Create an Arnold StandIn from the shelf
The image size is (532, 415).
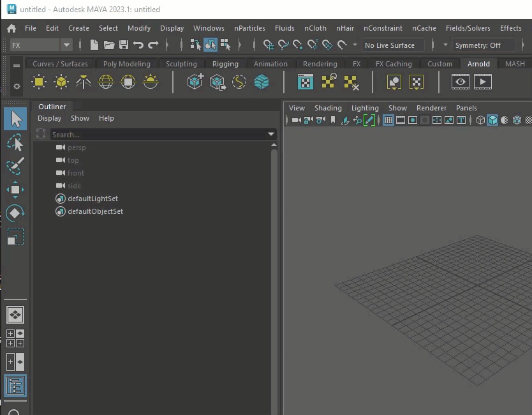[x=196, y=82]
